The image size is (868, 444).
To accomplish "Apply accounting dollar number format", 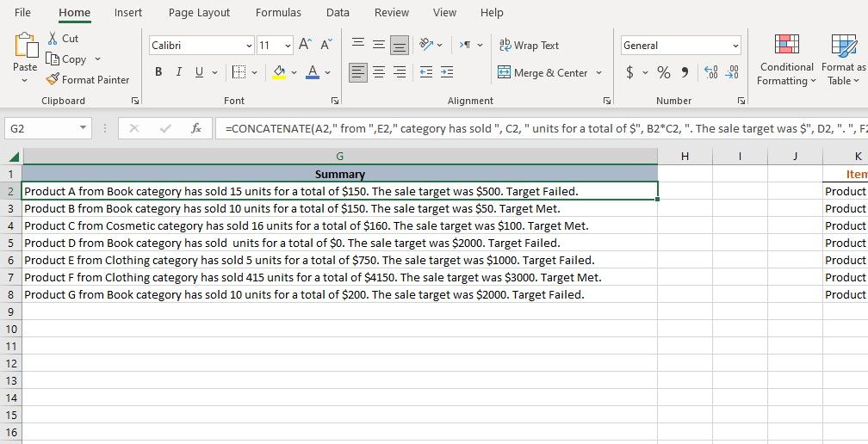I will [629, 72].
